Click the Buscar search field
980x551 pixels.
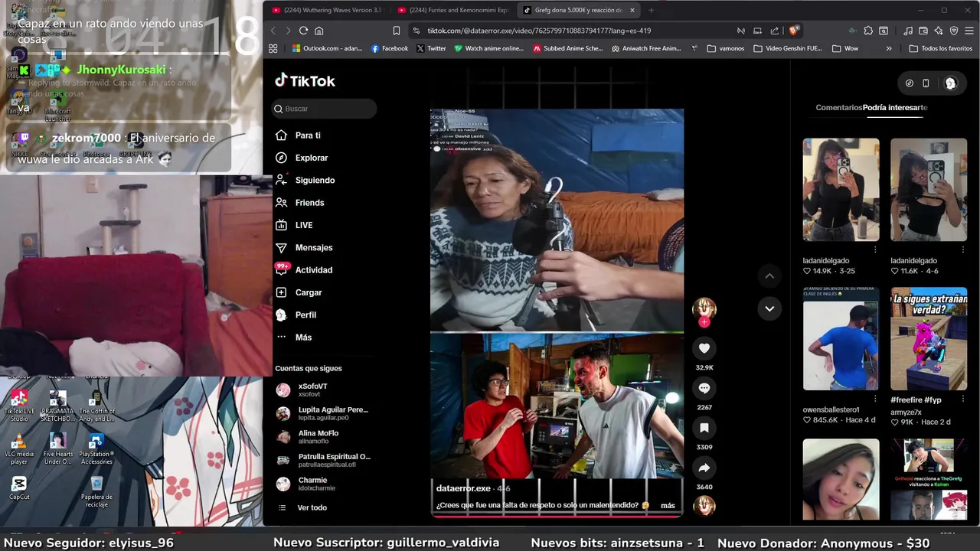(325, 109)
